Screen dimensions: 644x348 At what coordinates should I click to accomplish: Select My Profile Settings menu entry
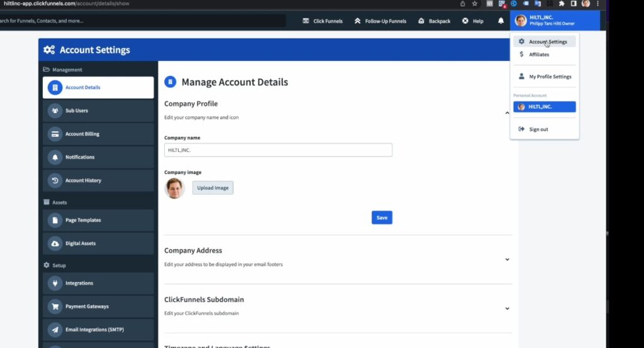545,77
